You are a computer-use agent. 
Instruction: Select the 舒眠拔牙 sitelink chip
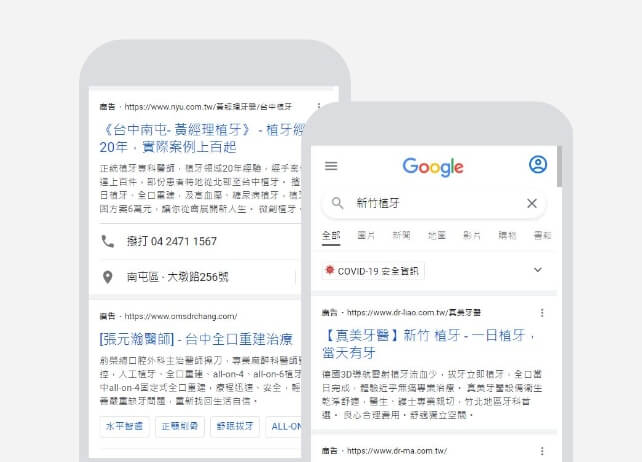click(235, 426)
